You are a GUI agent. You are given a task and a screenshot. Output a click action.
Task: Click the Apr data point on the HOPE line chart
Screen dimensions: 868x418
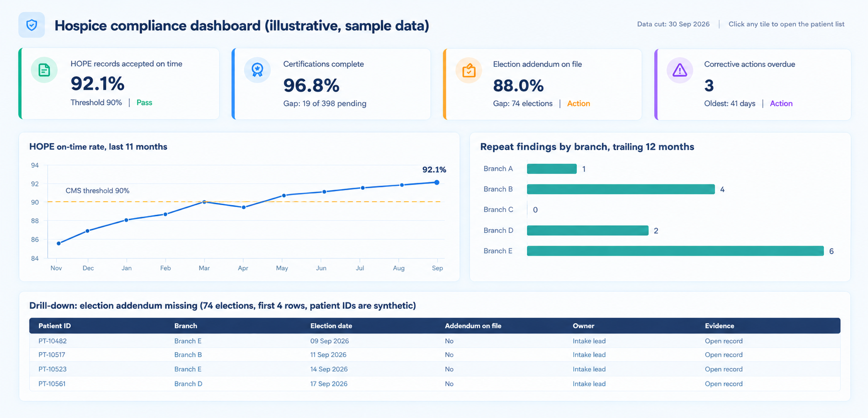point(244,207)
